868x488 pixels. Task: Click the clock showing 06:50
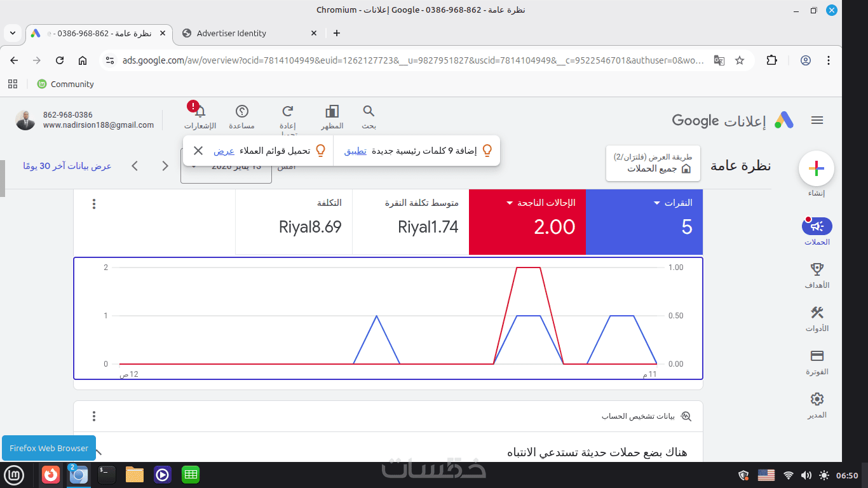[x=847, y=475]
